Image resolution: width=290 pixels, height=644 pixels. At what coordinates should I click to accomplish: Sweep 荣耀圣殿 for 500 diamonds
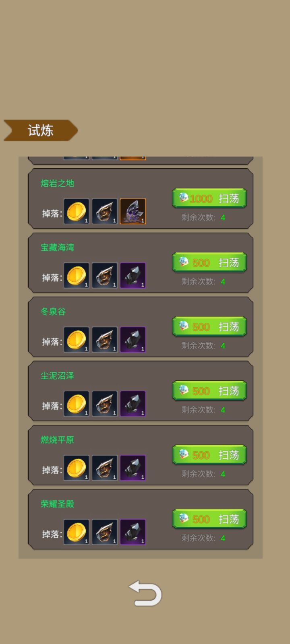[209, 519]
